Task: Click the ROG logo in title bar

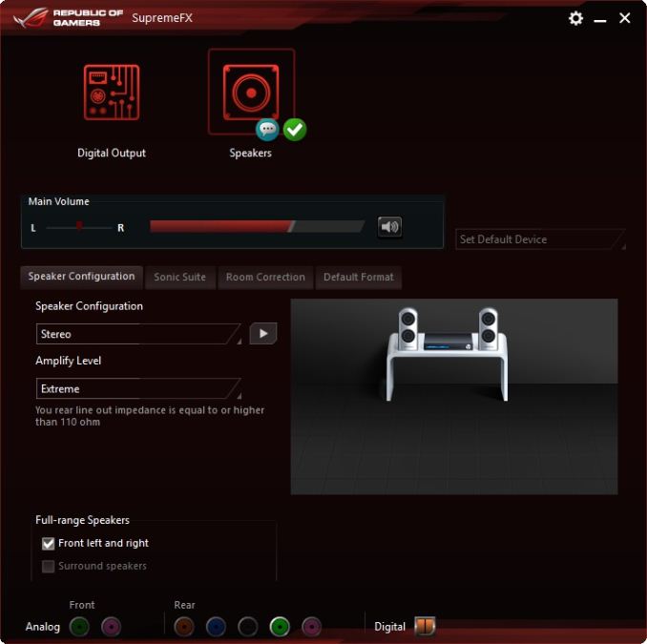Action: (x=30, y=17)
